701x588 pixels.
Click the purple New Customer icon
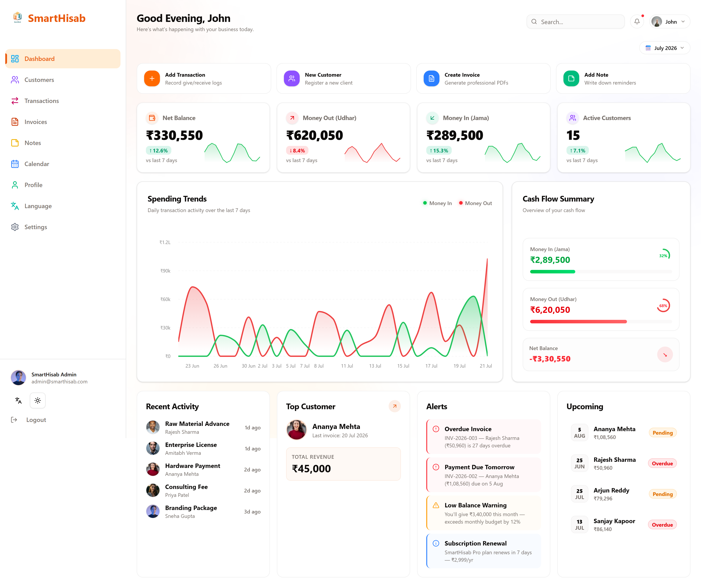click(x=292, y=78)
